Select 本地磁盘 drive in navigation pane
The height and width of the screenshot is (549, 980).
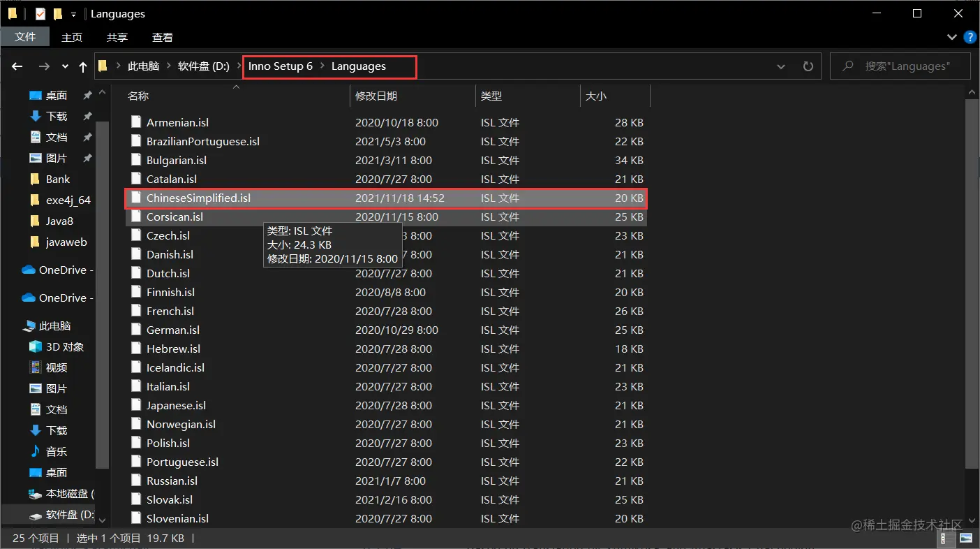(x=70, y=494)
